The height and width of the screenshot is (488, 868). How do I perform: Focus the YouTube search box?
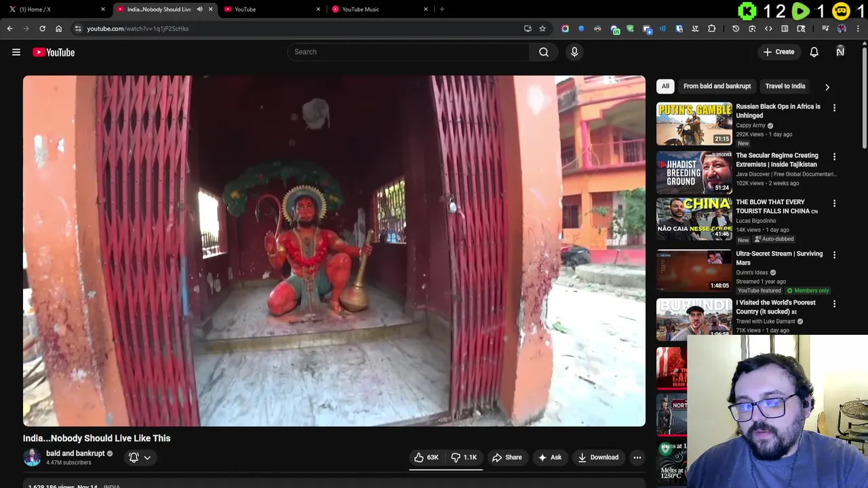click(408, 52)
